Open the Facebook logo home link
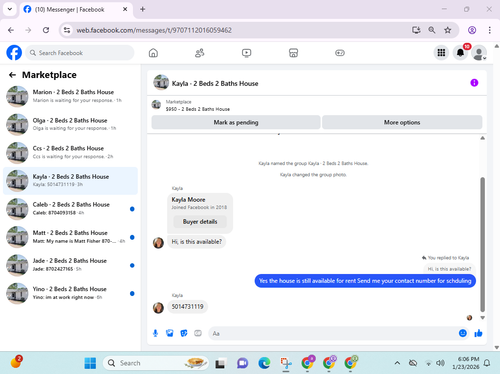This screenshot has height=374, width=500. tap(14, 53)
